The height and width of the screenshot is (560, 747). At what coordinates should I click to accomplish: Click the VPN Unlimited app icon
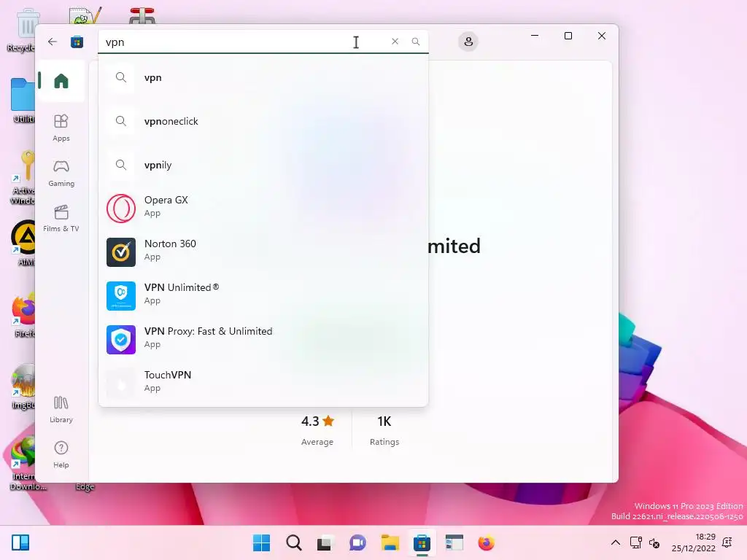click(x=121, y=296)
